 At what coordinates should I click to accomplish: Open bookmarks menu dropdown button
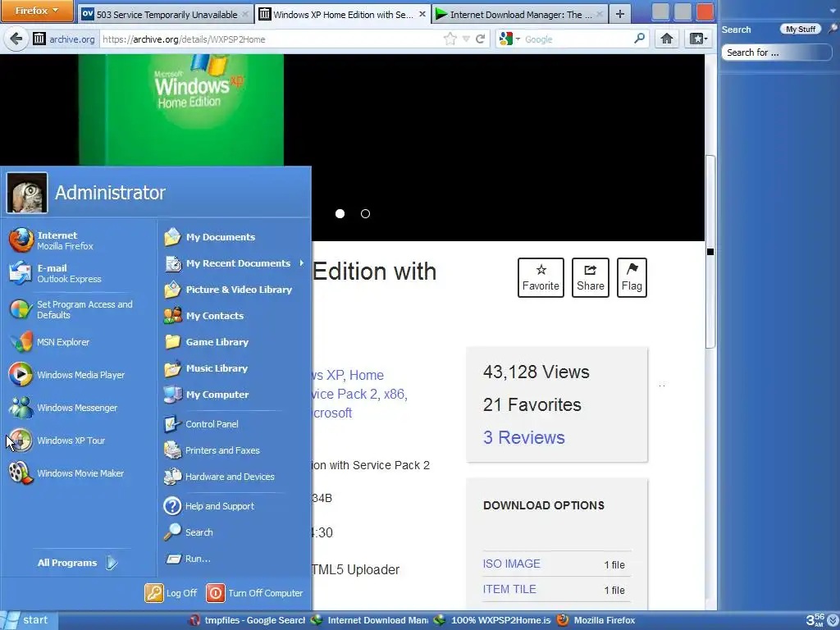[x=698, y=39]
